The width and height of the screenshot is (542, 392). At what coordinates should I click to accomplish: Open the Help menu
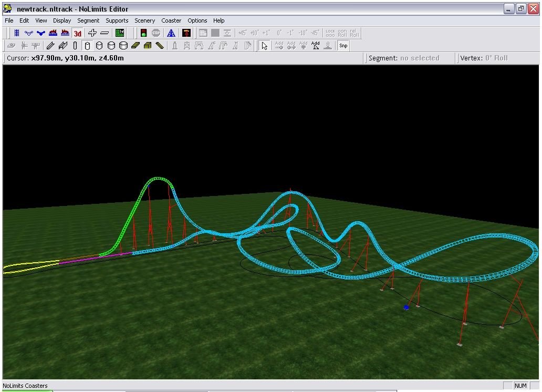pos(218,21)
